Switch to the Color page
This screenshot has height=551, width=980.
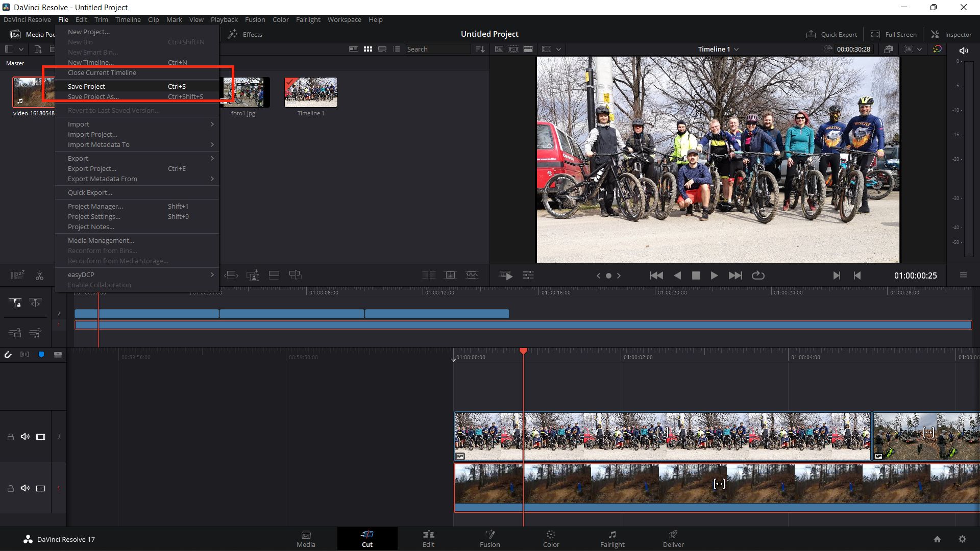tap(551, 539)
